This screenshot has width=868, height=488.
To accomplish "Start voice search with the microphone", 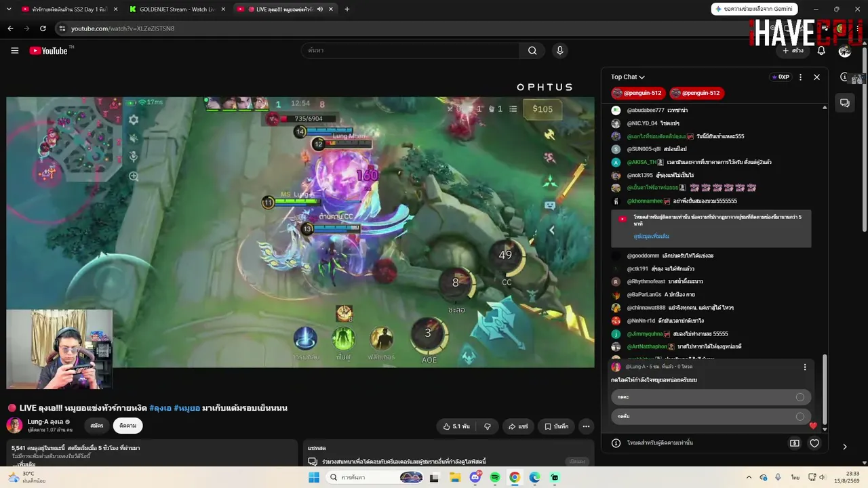I will coord(559,50).
